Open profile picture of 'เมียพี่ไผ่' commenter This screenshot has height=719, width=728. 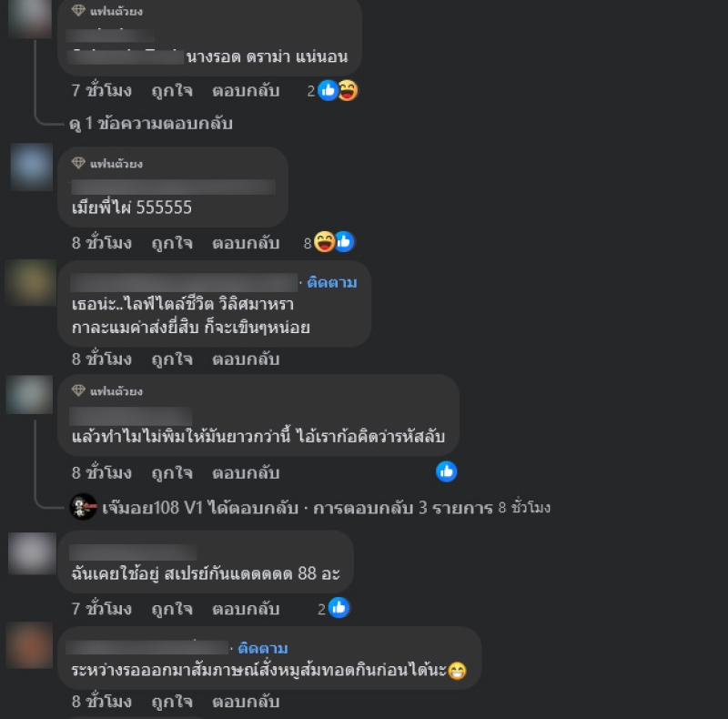32,167
